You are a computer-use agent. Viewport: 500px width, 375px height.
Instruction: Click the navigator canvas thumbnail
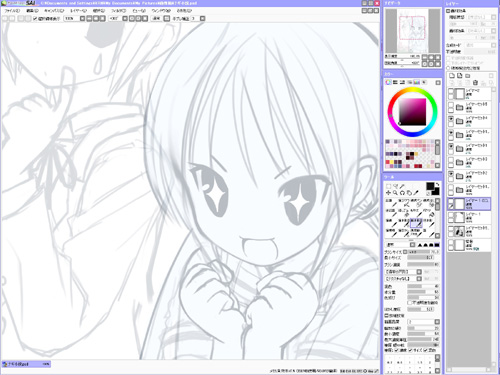[x=412, y=31]
